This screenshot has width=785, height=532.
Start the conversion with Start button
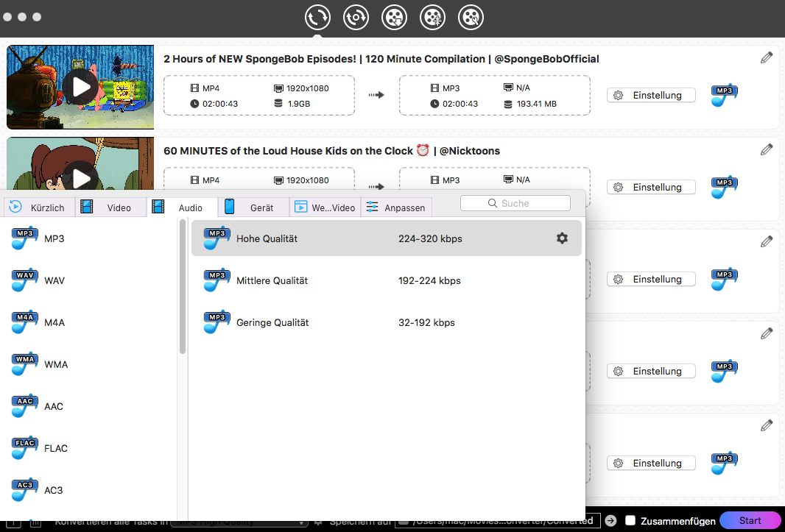(750, 520)
